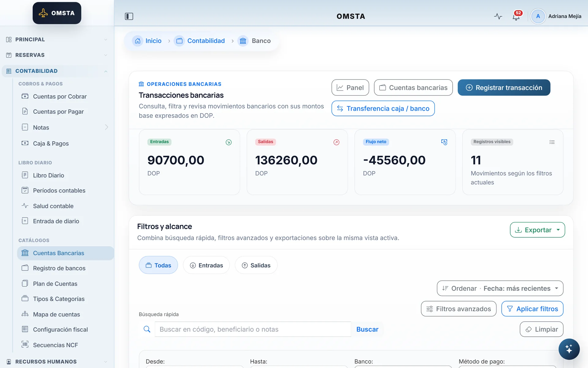
Task: Click the OMSTA airplane logo
Action: click(x=57, y=13)
